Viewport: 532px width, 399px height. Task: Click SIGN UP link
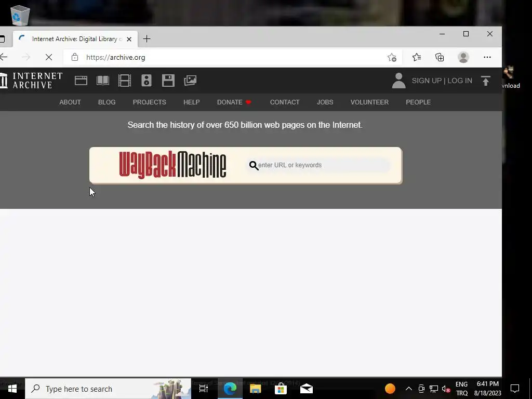[427, 81]
